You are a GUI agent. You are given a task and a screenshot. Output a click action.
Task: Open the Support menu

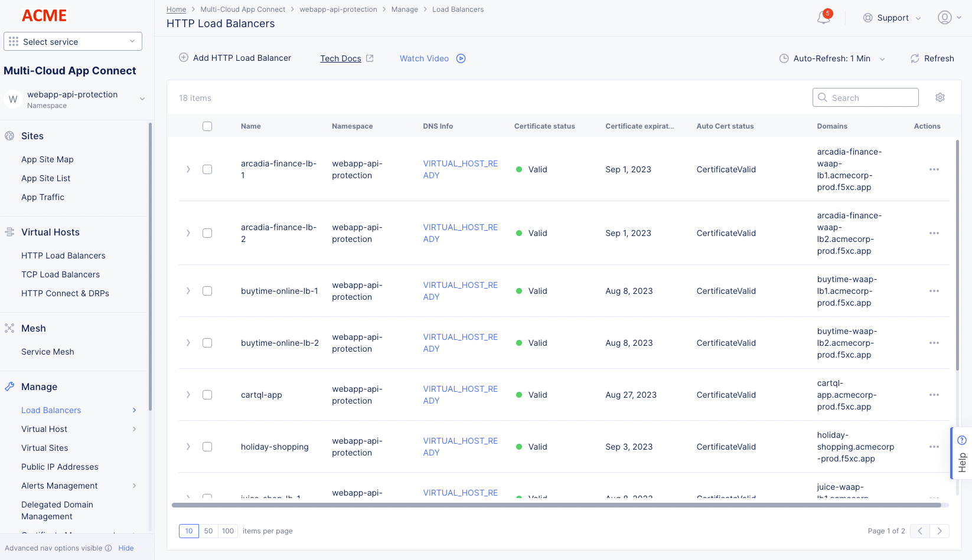tap(892, 18)
